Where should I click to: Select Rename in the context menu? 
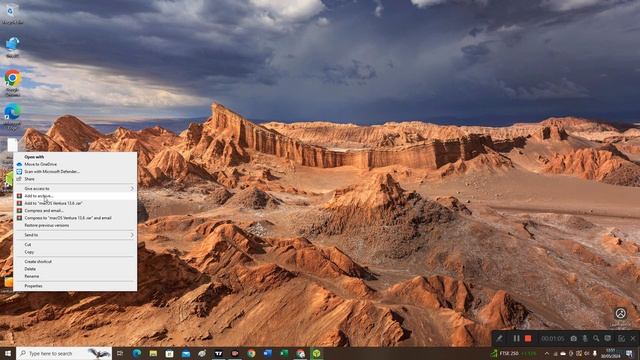coord(75,276)
